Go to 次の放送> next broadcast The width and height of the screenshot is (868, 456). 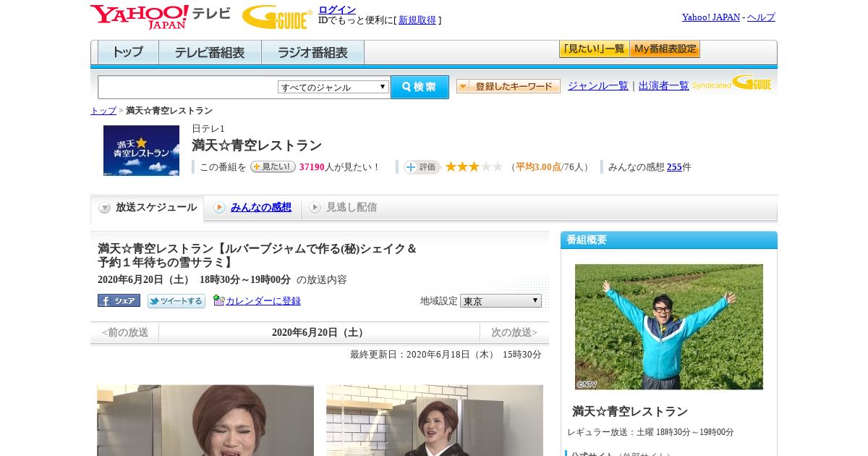[514, 333]
